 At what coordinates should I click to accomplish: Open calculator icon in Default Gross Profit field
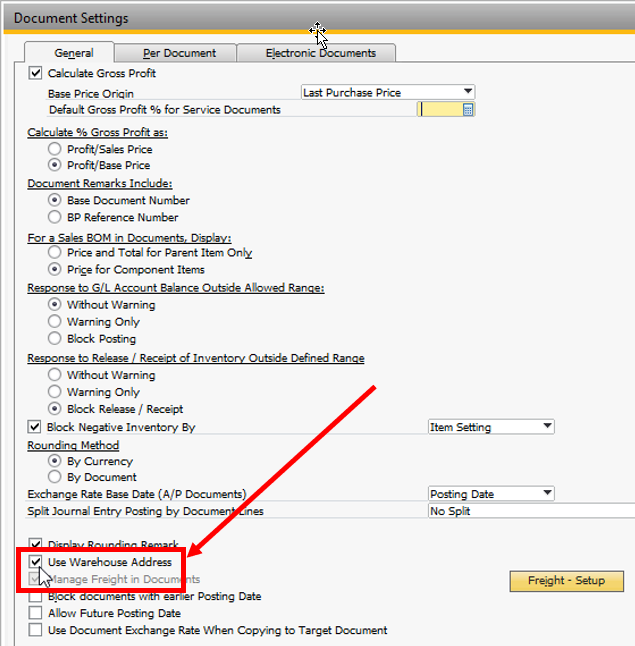click(467, 110)
